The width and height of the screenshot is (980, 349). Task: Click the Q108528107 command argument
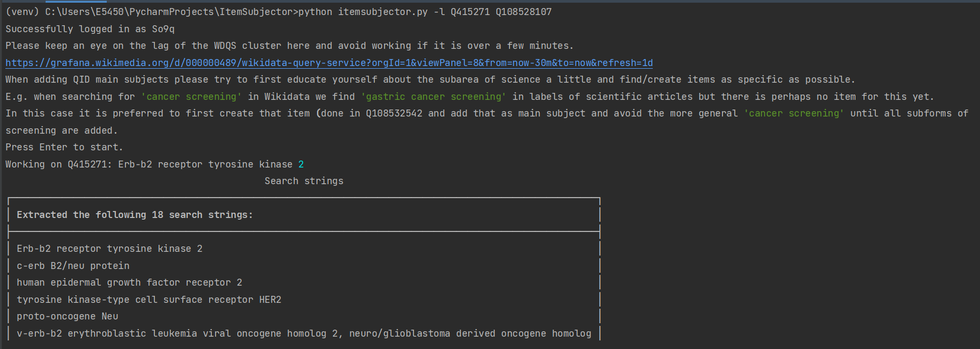point(523,12)
